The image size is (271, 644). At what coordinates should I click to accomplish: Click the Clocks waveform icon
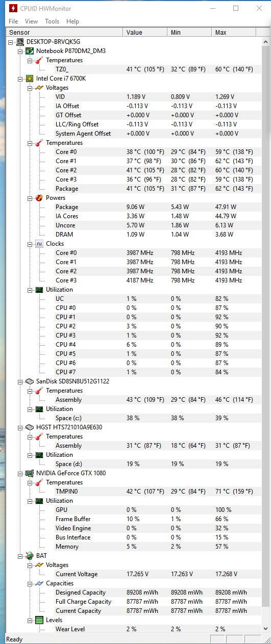39,244
